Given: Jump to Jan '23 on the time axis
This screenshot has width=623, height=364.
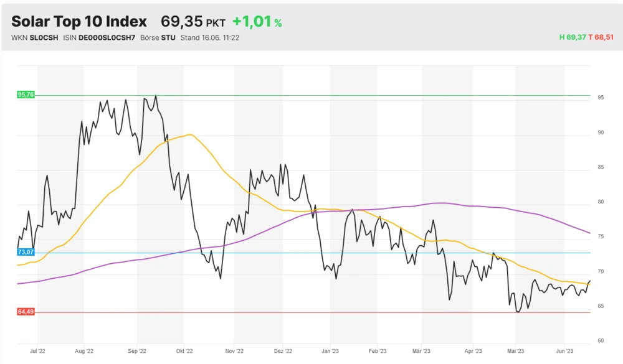Looking at the screenshot, I should pos(330,350).
